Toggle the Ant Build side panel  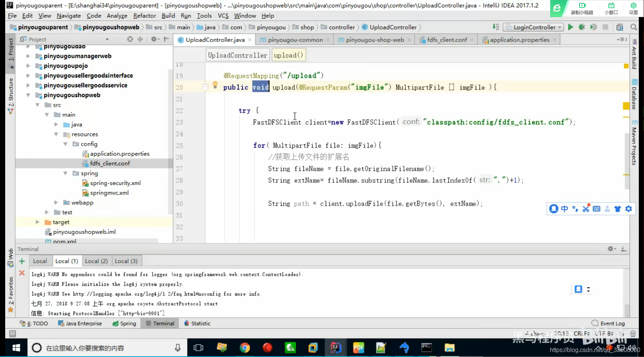tap(634, 54)
